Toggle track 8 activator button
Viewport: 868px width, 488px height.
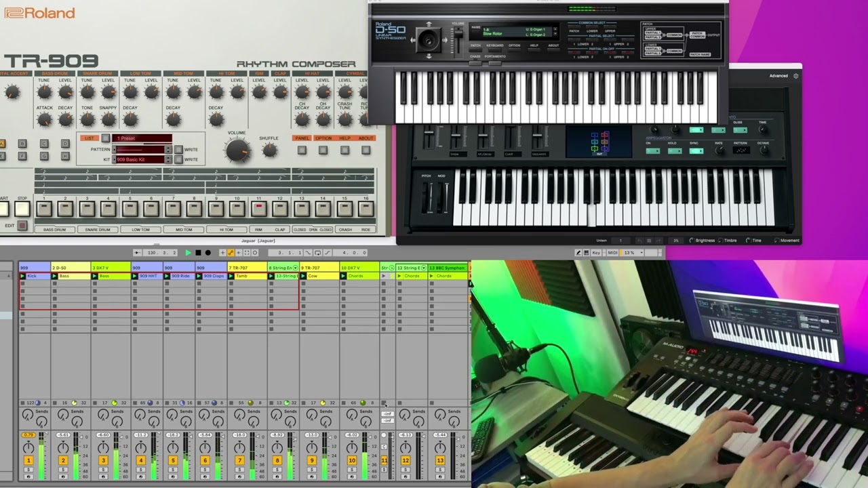pos(277,460)
